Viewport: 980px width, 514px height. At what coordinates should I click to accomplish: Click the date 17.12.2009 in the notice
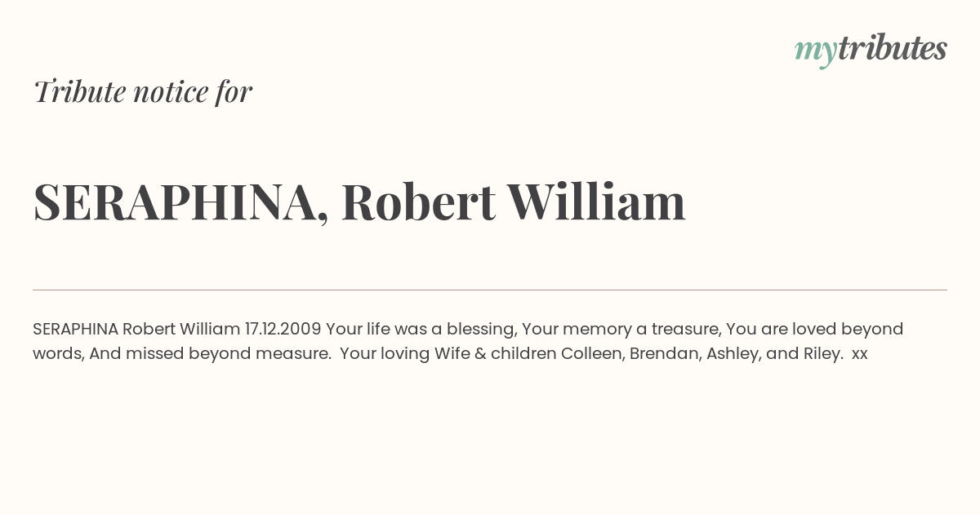tap(283, 329)
